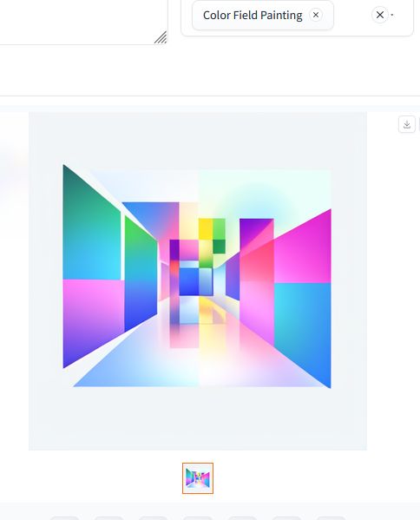Select the corridor thumbnail in gallery strip
This screenshot has height=520, width=420.
pyautogui.click(x=198, y=478)
